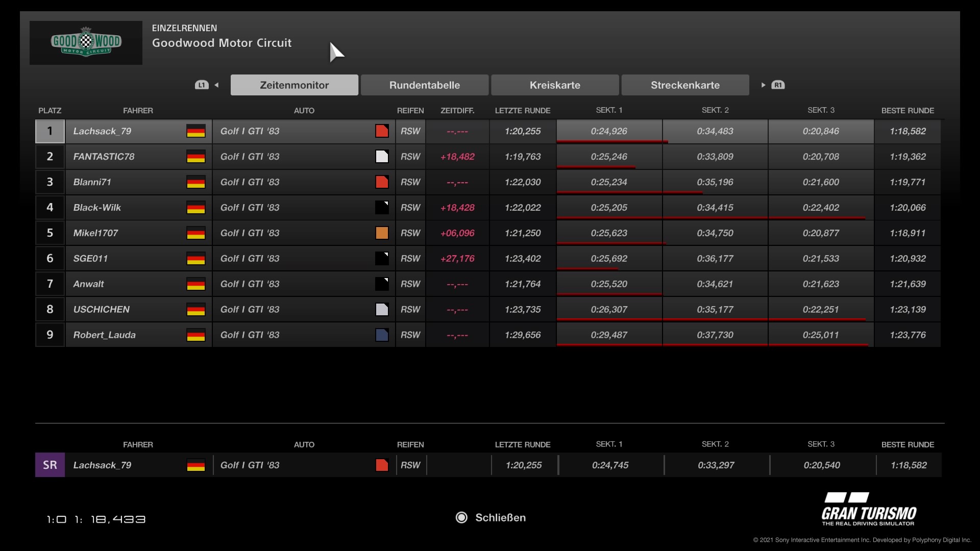Click Lachsack_79's red car color swatch
The width and height of the screenshot is (980, 551).
[382, 131]
